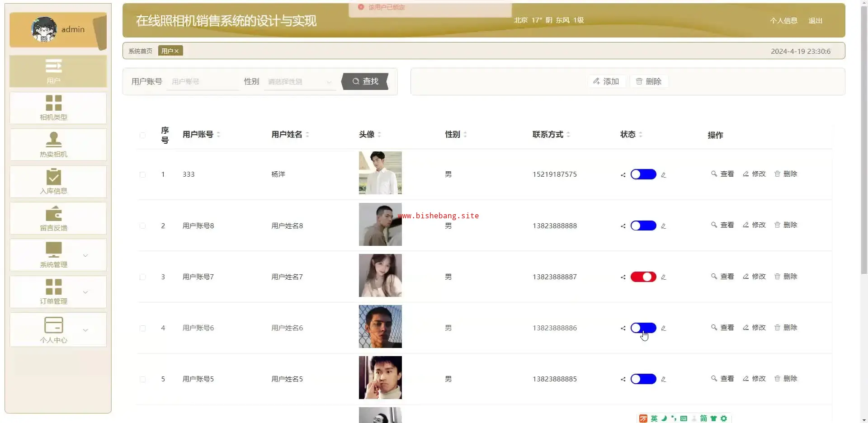Image resolution: width=868 pixels, height=423 pixels.
Task: Click the 添加 button
Action: coord(606,81)
